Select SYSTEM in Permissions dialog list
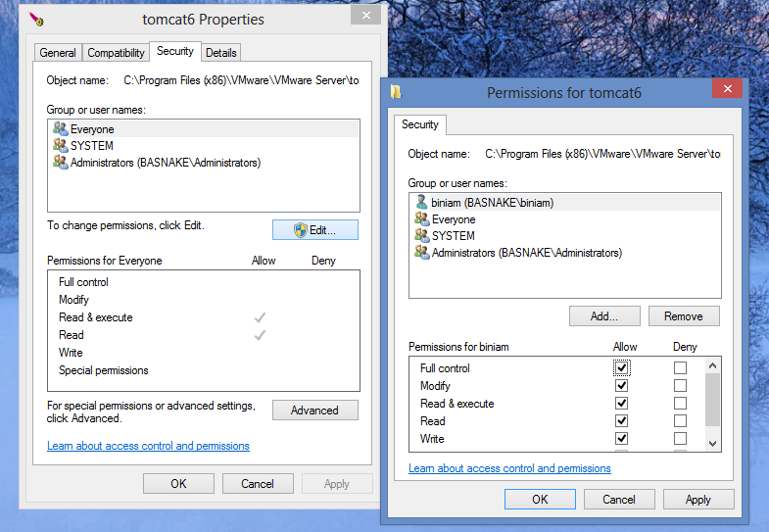This screenshot has width=769, height=532. (x=565, y=236)
